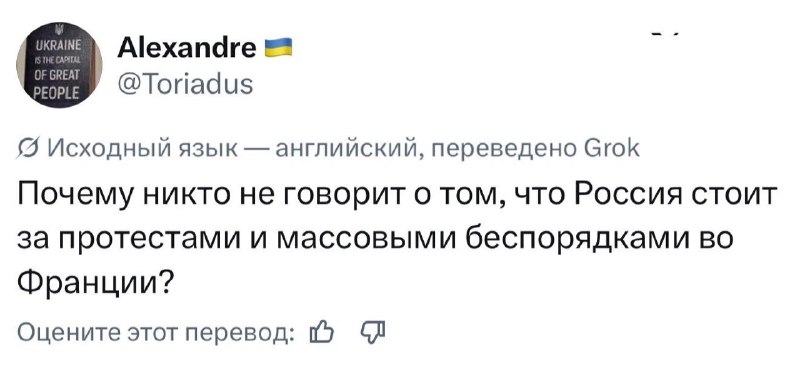Open the partially visible more options icon
Viewport: 800px width, 375px height.
coord(666,35)
